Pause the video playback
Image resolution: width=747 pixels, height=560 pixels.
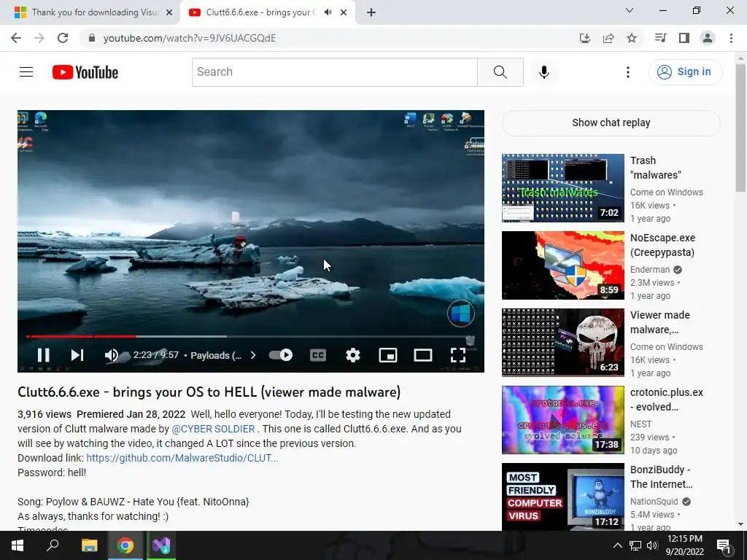coord(43,355)
